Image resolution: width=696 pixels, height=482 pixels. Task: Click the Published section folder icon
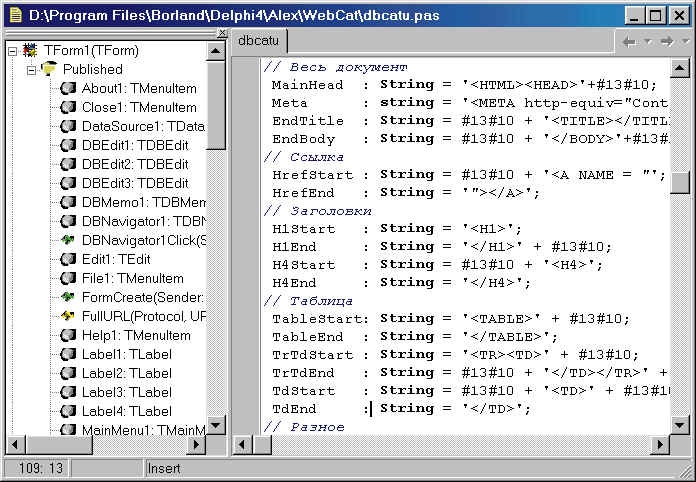49,69
